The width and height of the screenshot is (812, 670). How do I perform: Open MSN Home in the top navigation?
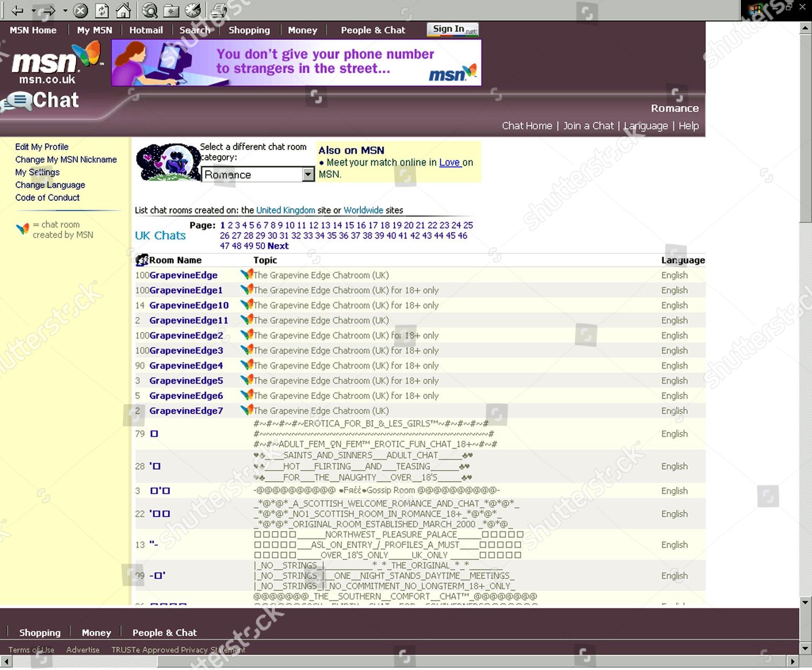pyautogui.click(x=33, y=30)
